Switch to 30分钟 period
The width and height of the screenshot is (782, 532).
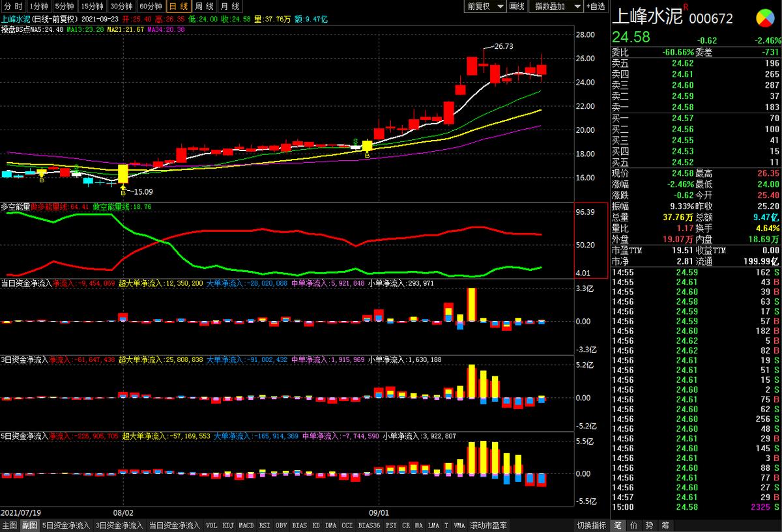(122, 6)
